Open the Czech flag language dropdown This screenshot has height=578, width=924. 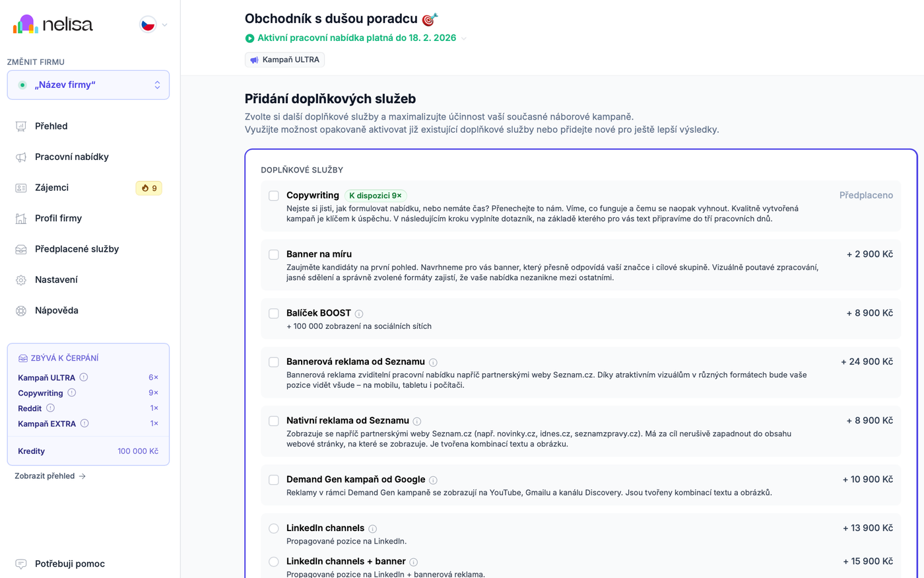[154, 25]
